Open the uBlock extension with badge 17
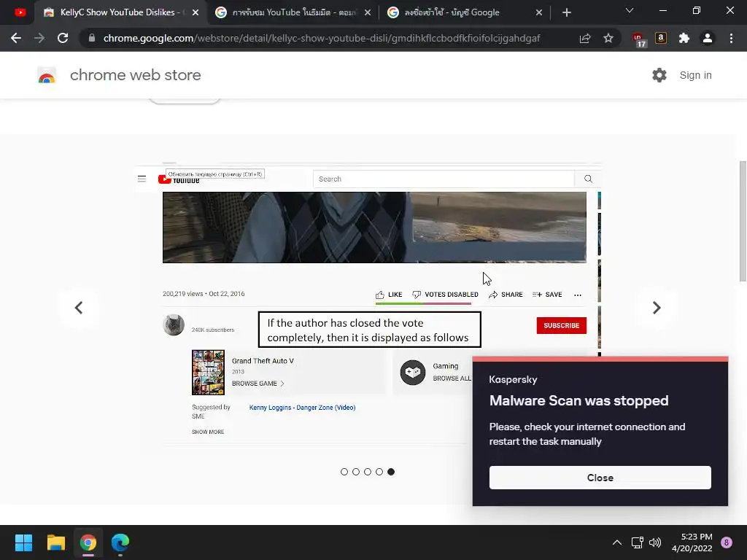This screenshot has height=560, width=747. [638, 39]
